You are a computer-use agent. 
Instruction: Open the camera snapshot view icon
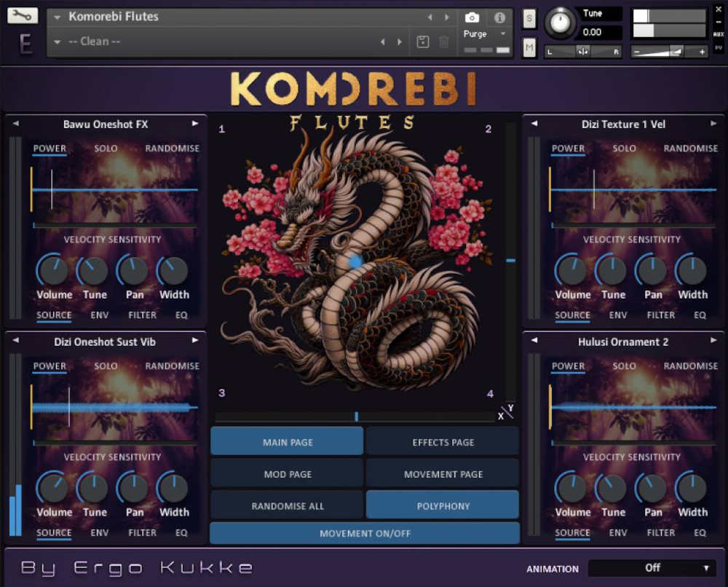[471, 17]
